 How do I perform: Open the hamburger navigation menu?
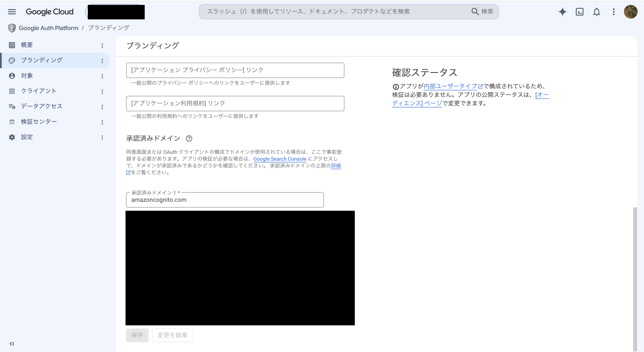[12, 12]
